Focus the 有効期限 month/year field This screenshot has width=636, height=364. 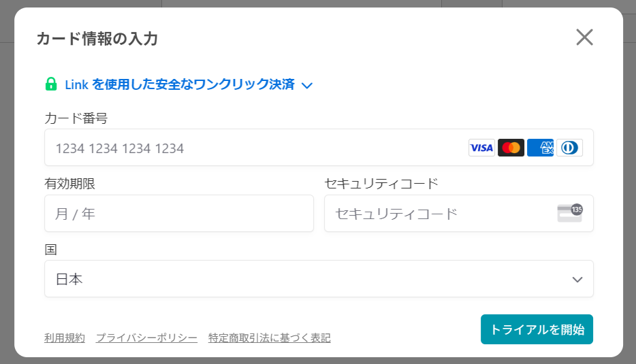(179, 213)
